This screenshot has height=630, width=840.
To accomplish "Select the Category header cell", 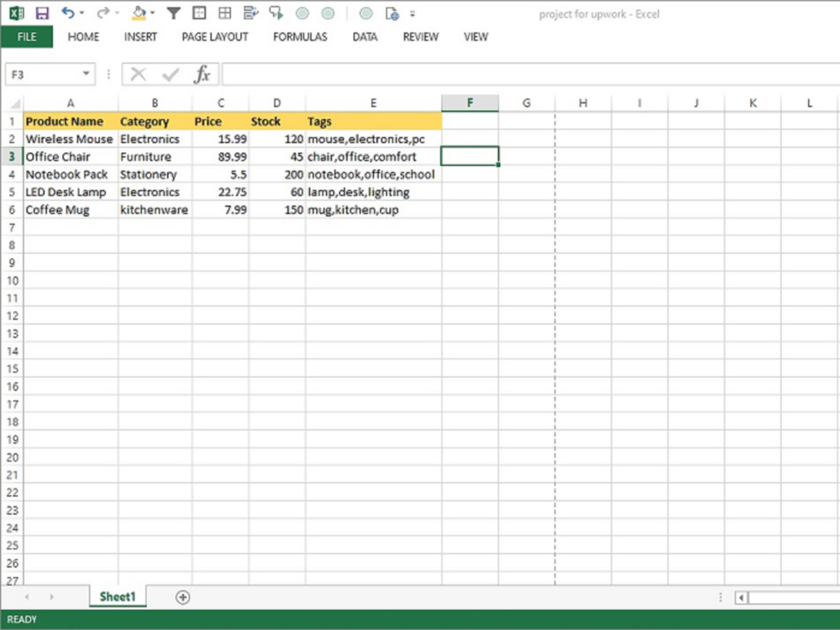I will (155, 122).
